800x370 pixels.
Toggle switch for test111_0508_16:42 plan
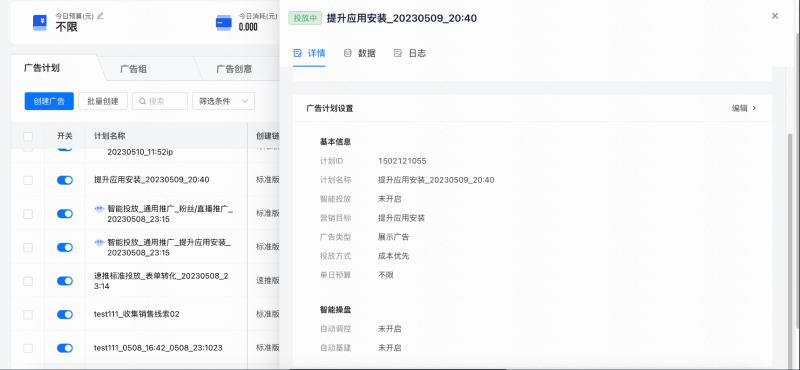(65, 348)
